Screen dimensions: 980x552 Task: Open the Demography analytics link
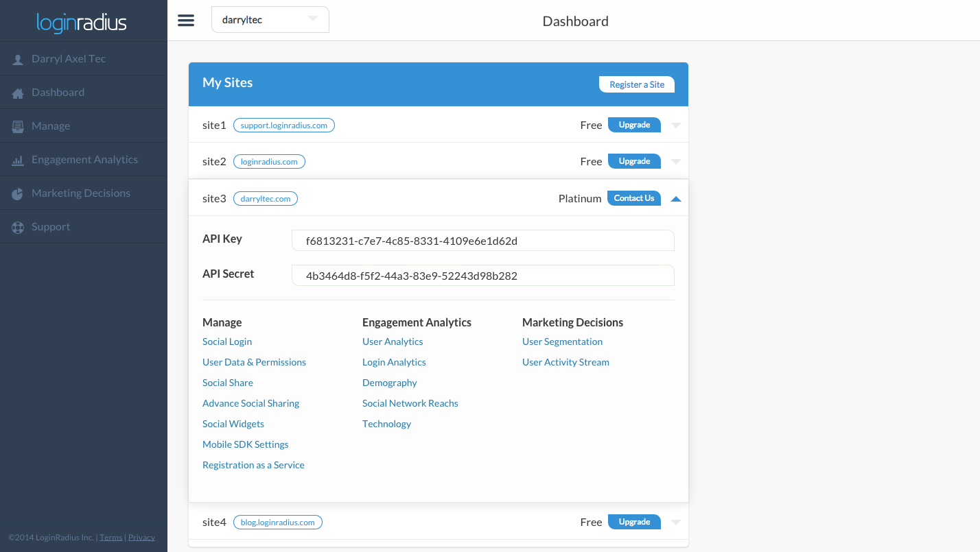pyautogui.click(x=389, y=382)
